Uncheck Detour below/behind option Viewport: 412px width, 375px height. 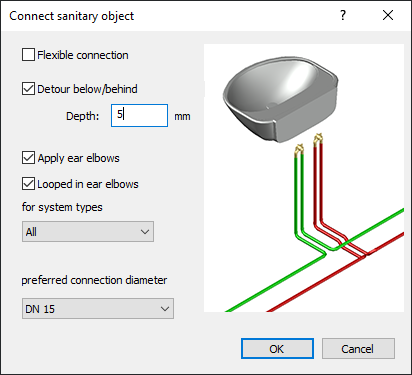28,89
